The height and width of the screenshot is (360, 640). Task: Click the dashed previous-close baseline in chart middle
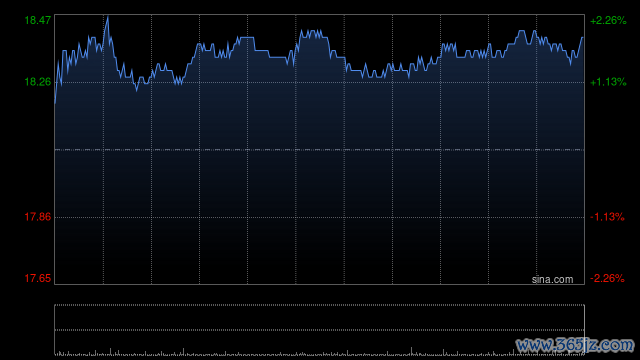click(x=320, y=150)
